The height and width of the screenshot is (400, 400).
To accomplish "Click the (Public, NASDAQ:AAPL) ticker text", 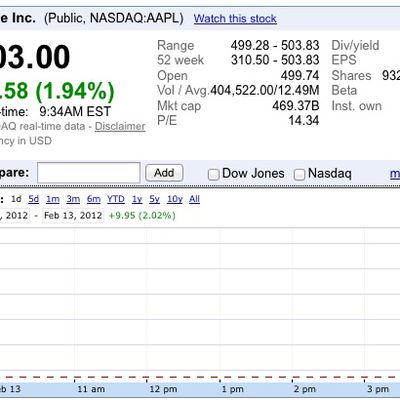I will (x=114, y=18).
